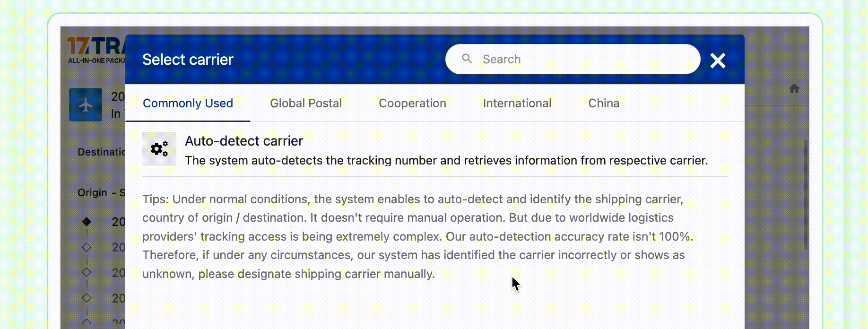
Task: Click the Auto-detect carrier gears icon
Action: click(x=159, y=149)
